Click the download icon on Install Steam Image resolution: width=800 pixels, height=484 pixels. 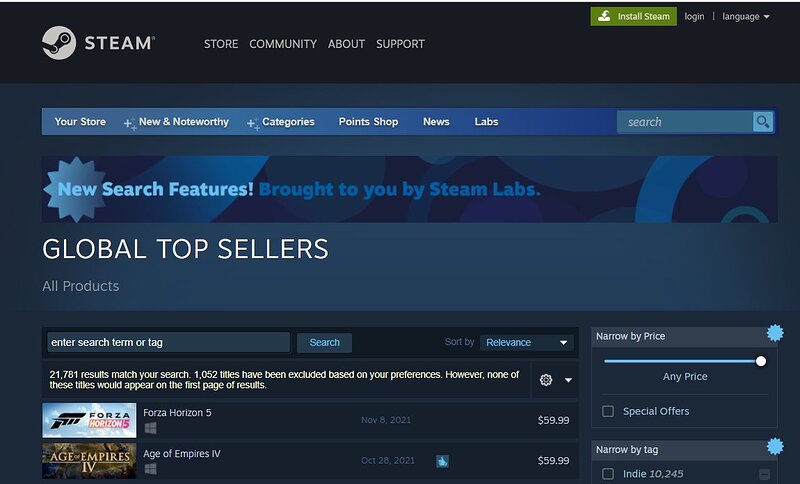[604, 16]
